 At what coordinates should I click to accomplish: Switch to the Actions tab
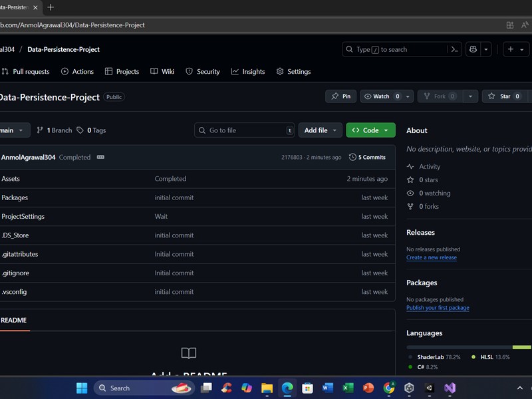click(x=77, y=72)
